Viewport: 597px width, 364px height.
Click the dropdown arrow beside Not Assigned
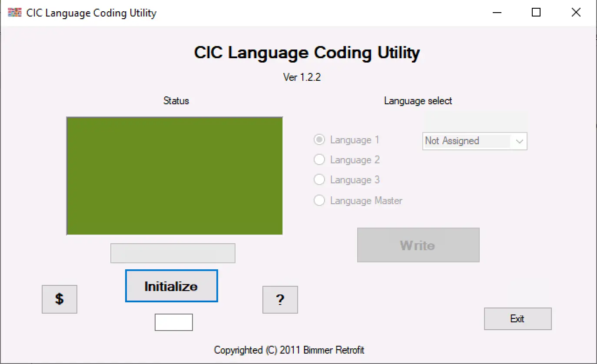pos(520,141)
